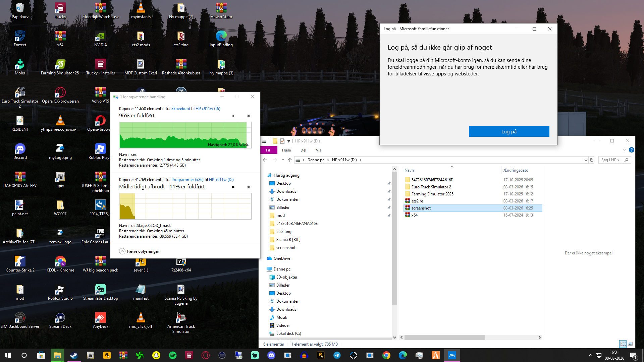Click Spotify icon in the taskbar
This screenshot has height=362, width=644.
[173, 355]
